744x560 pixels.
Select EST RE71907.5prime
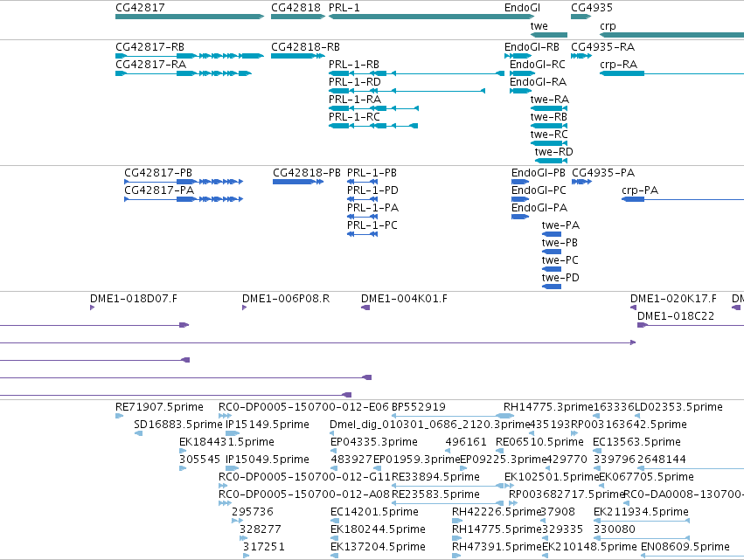(x=119, y=417)
